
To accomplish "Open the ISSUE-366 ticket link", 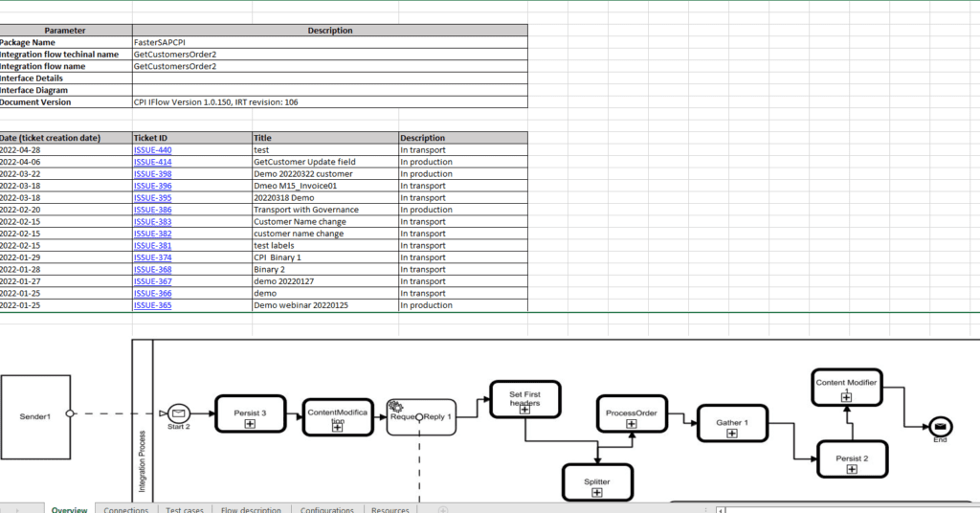I will 152,293.
